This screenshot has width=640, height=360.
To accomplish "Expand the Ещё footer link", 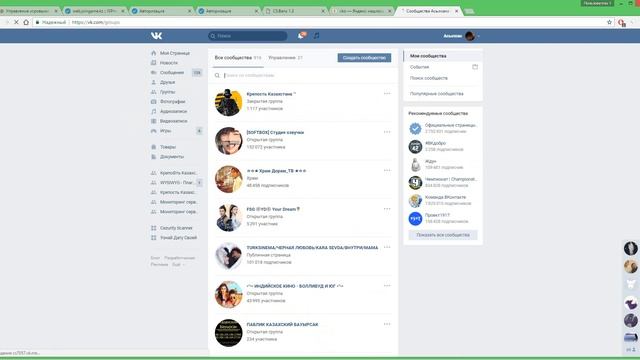I will click(x=178, y=264).
